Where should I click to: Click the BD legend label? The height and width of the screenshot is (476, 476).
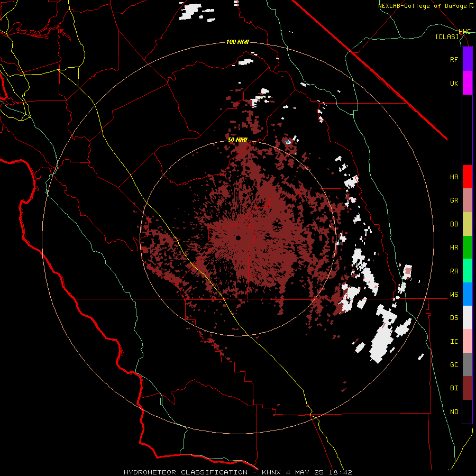(x=454, y=224)
